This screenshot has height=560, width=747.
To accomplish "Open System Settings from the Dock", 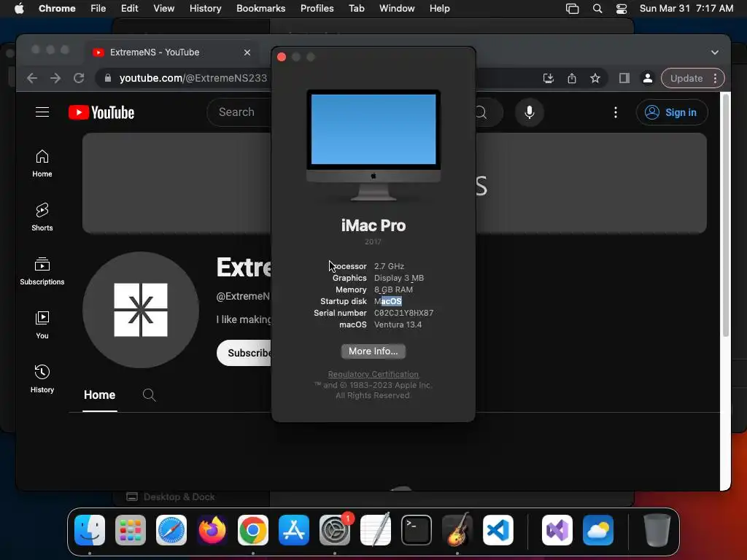I will click(334, 530).
